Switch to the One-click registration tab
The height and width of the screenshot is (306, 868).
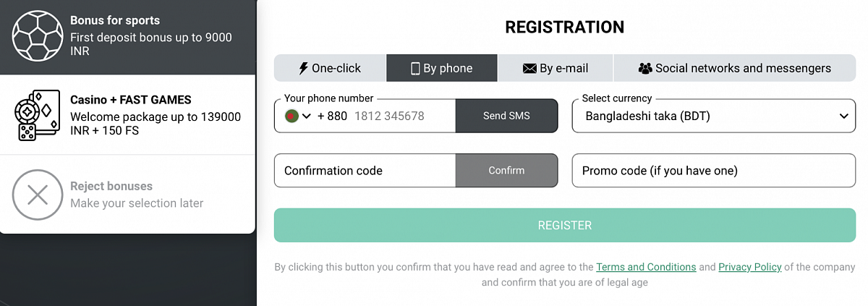click(330, 69)
